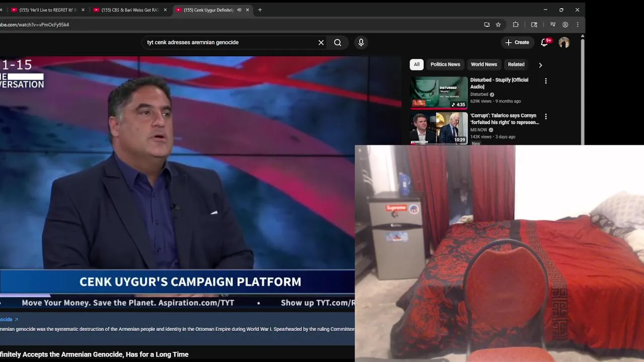The image size is (644, 362).
Task: Click the Create button
Action: pos(517,43)
